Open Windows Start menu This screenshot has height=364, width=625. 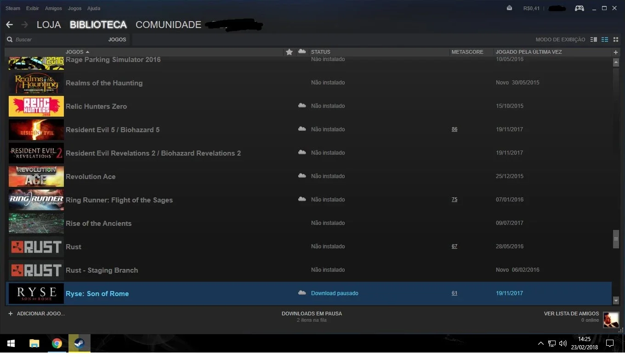(x=11, y=343)
